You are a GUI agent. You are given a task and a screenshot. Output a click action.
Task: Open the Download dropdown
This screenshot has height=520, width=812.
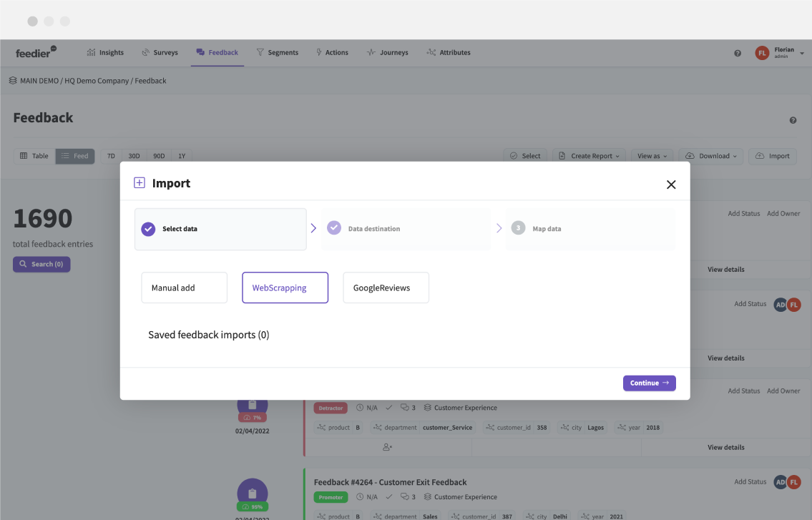click(710, 155)
